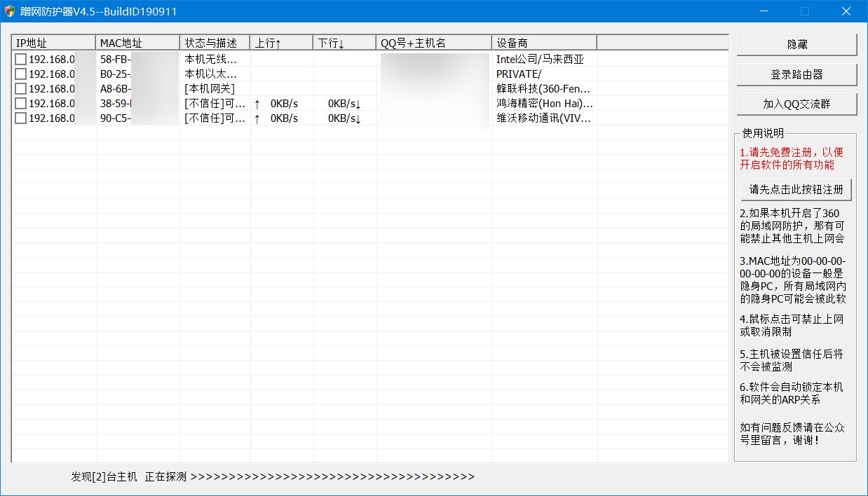Toggle checkbox for the 鸿海精密 host row
Viewport: 868px width, 496px height.
coord(21,104)
